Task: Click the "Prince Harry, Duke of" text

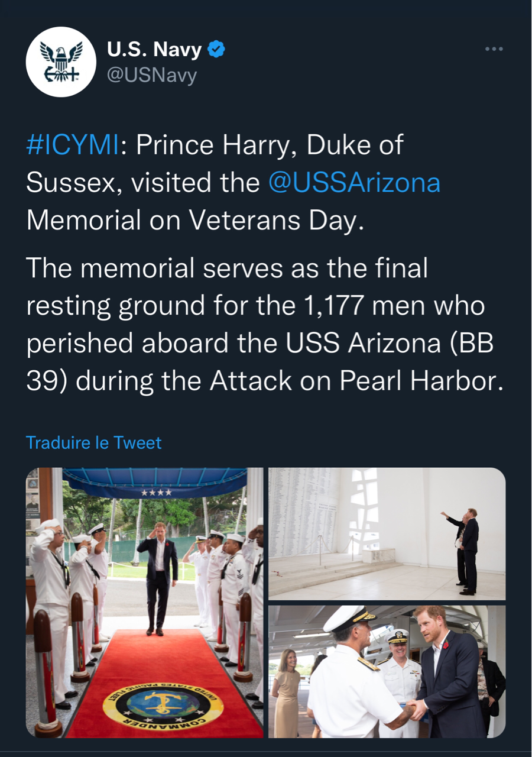Action: point(270,145)
